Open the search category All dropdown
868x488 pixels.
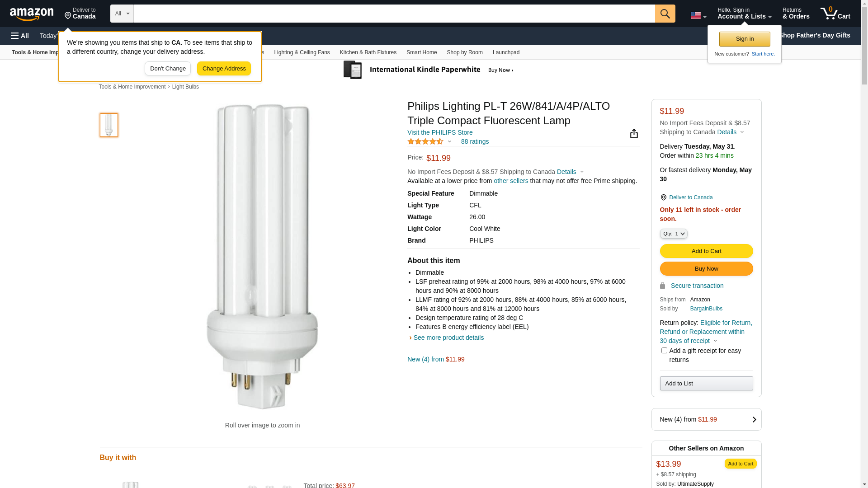pos(122,14)
